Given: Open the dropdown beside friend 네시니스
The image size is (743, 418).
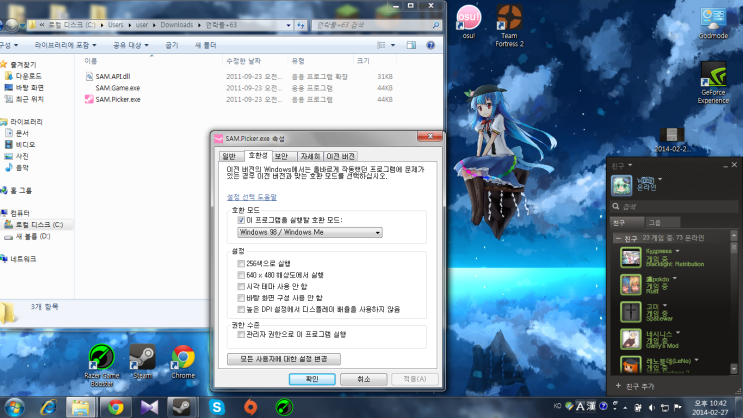Looking at the screenshot, I should pyautogui.click(x=678, y=333).
